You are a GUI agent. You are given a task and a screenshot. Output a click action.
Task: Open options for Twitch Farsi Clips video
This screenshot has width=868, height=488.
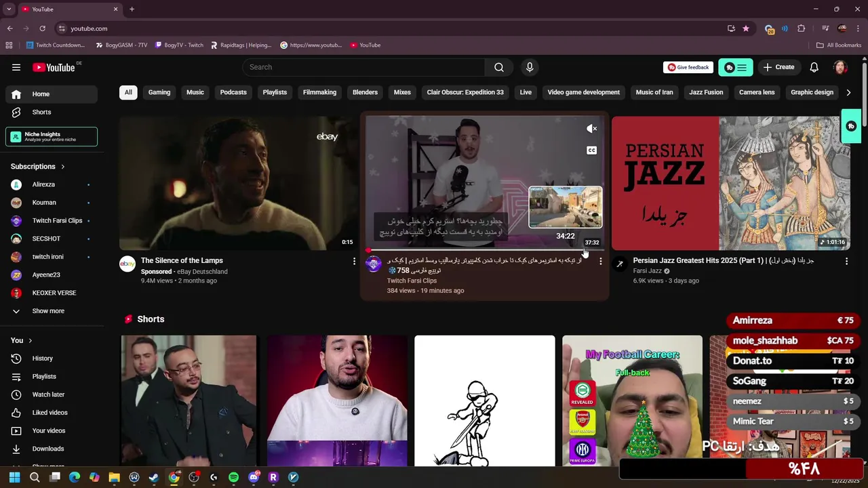coord(600,261)
